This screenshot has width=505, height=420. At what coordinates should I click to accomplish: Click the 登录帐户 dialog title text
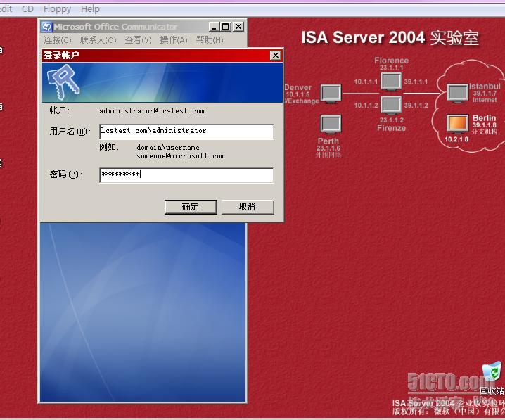(x=61, y=56)
